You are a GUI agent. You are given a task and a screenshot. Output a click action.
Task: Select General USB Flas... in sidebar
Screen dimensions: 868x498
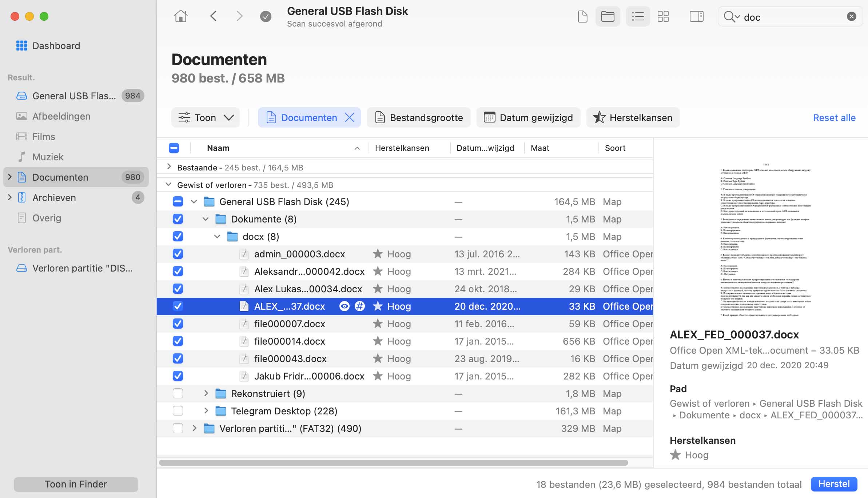76,96
